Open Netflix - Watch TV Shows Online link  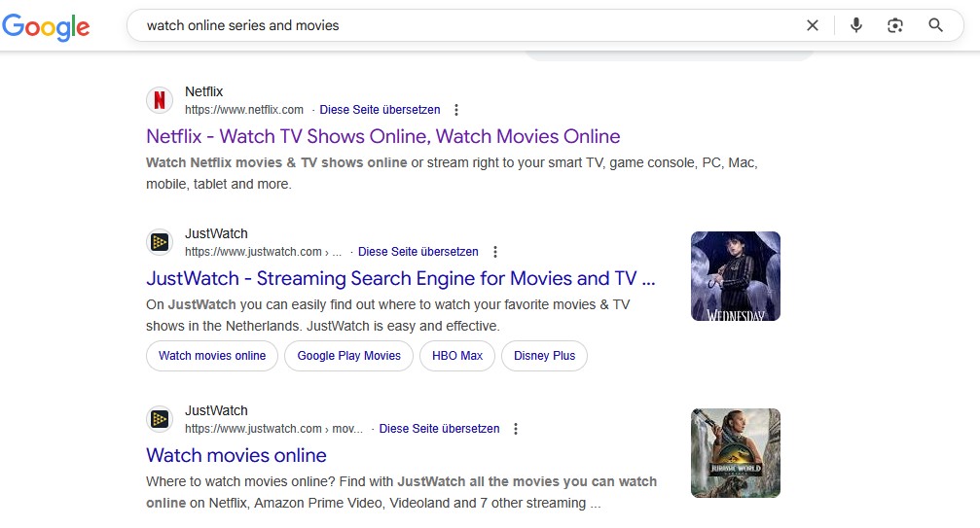coord(382,136)
